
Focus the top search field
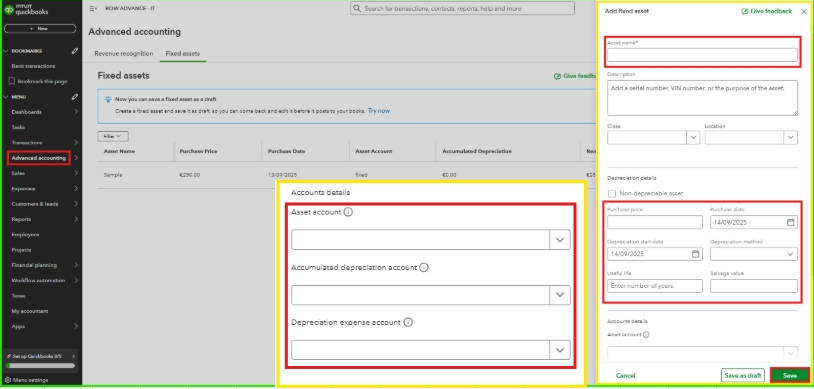[x=463, y=8]
